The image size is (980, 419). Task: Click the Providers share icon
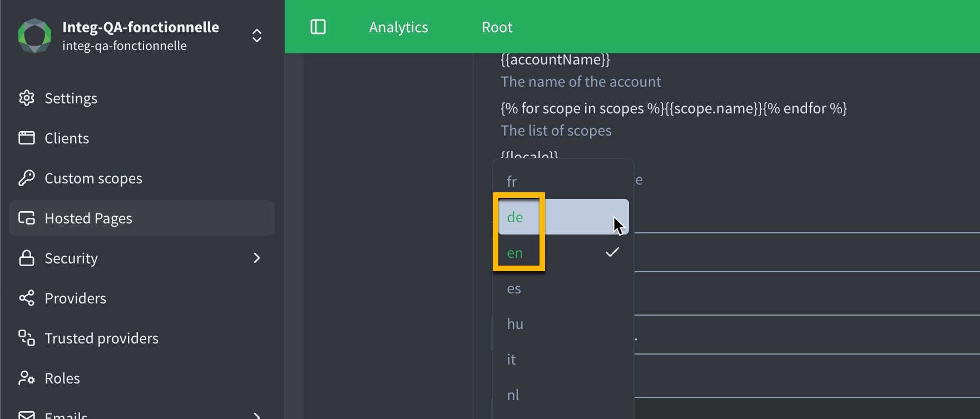tap(26, 298)
